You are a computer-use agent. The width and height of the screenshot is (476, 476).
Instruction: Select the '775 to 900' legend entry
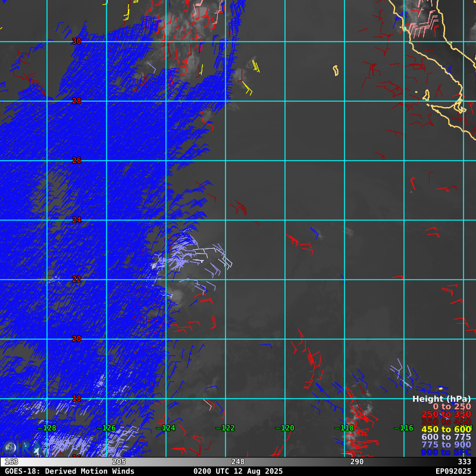point(446,444)
